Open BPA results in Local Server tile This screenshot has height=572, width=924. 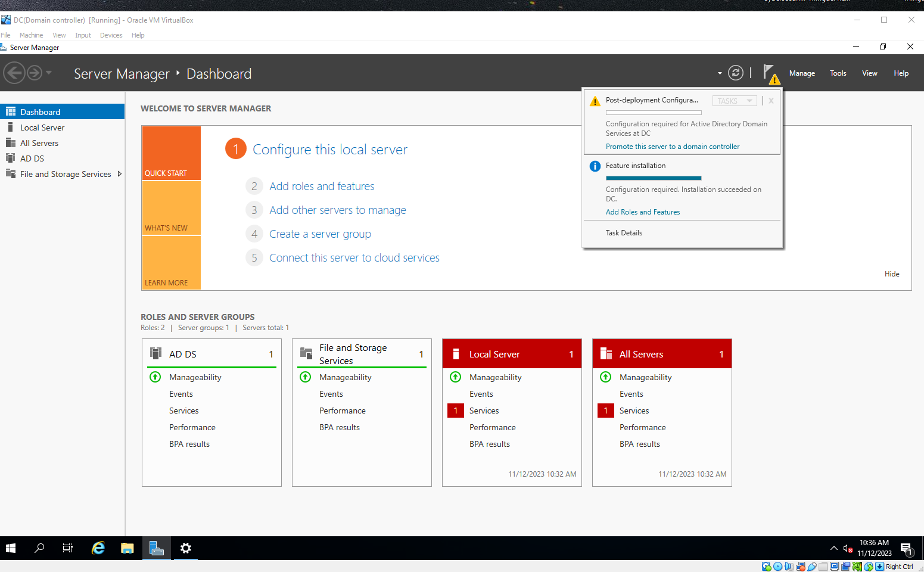490,444
